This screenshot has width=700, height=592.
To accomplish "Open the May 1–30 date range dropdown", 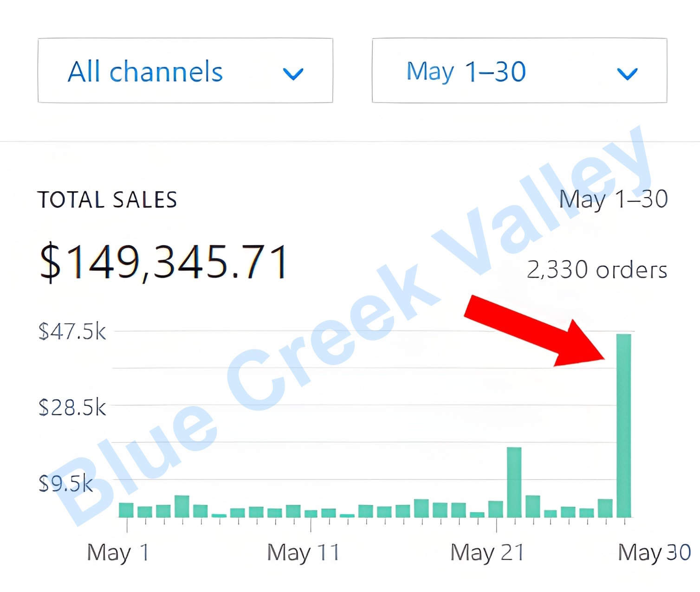I will [x=519, y=71].
